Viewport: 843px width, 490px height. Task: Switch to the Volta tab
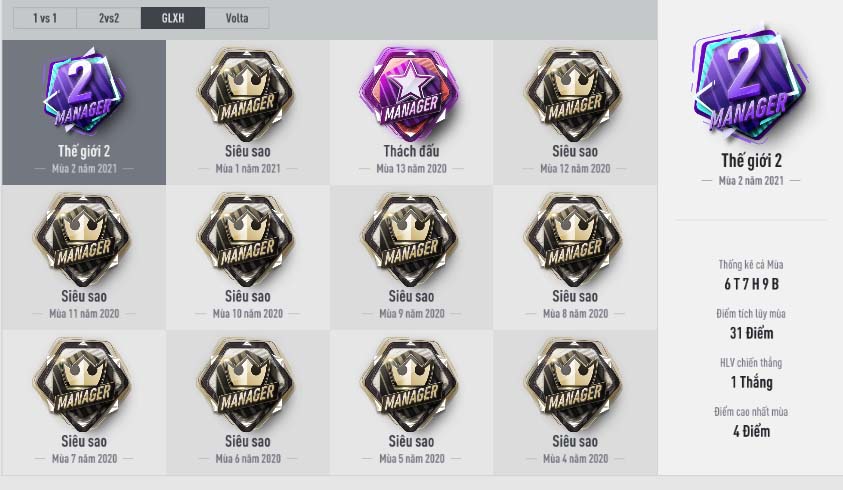[237, 18]
